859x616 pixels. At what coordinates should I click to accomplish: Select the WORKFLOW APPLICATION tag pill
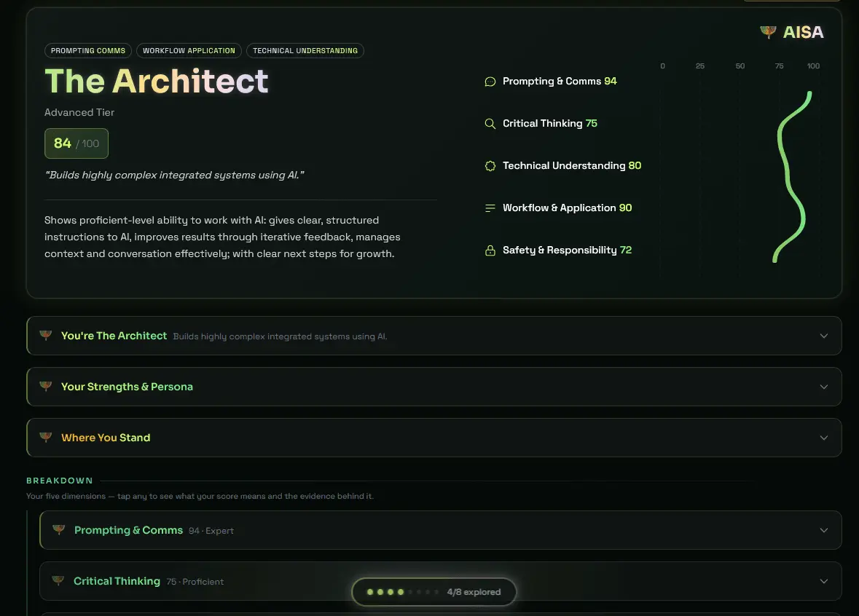click(x=189, y=50)
